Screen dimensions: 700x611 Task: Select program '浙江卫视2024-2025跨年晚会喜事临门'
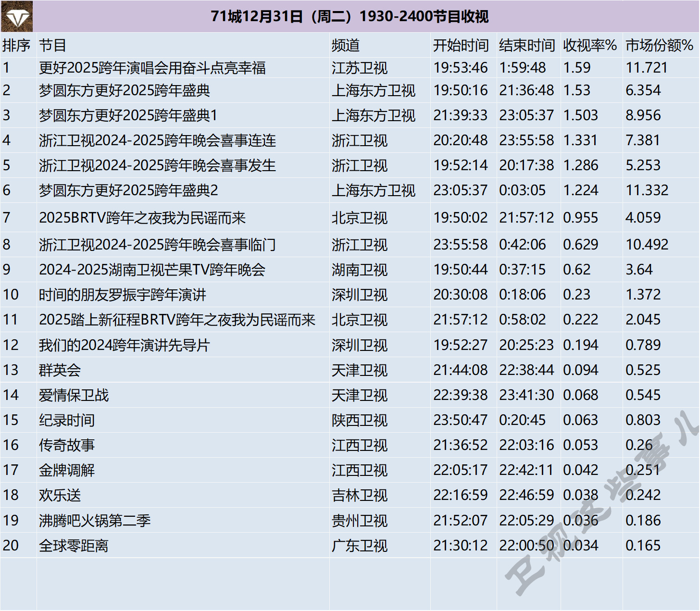pyautogui.click(x=157, y=245)
